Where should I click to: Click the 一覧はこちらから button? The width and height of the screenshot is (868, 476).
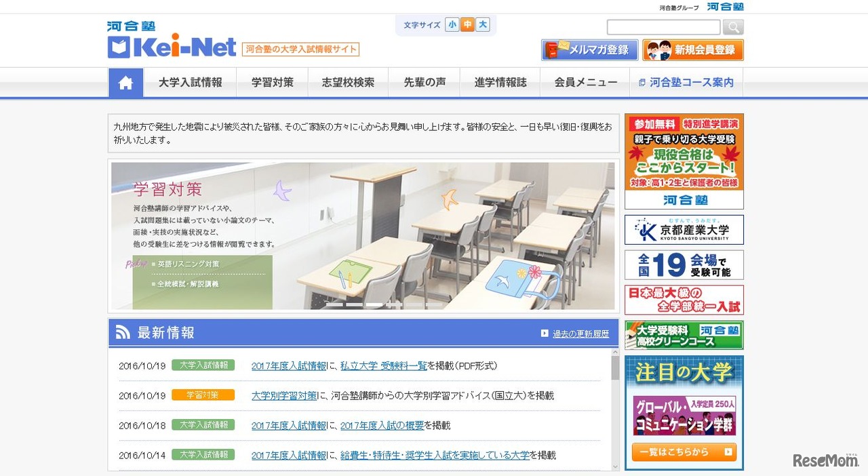(x=684, y=452)
